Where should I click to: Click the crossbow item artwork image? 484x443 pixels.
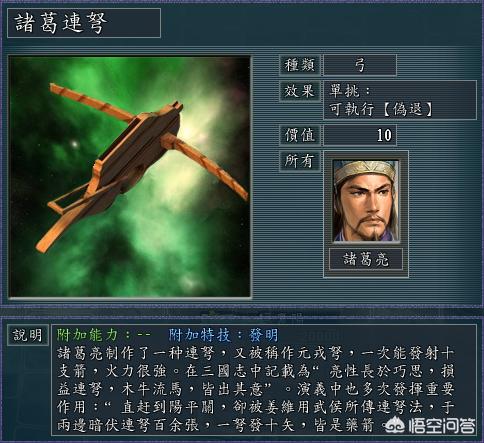coord(130,176)
